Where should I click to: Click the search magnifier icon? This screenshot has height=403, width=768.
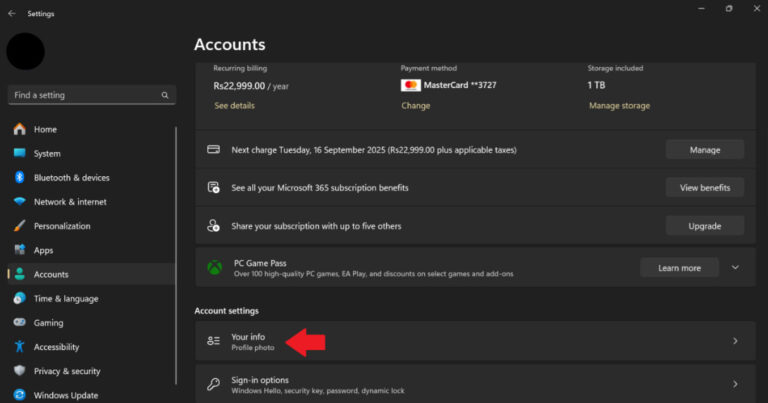(x=165, y=95)
